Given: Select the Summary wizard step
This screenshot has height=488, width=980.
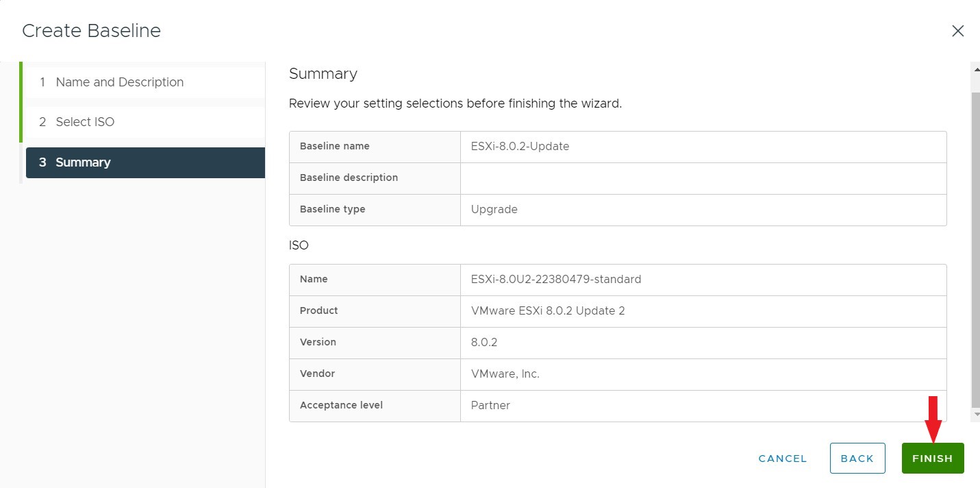Looking at the screenshot, I should coord(145,162).
